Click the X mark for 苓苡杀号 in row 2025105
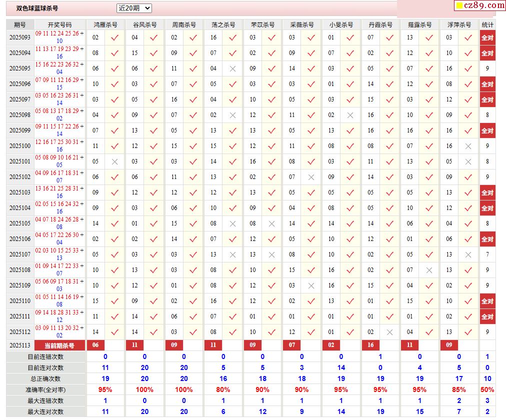Viewport: 506px width, 420px height. pyautogui.click(x=271, y=223)
